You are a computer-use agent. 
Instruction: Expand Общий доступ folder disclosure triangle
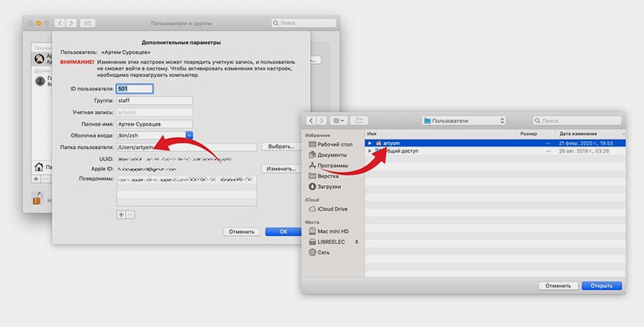[369, 151]
